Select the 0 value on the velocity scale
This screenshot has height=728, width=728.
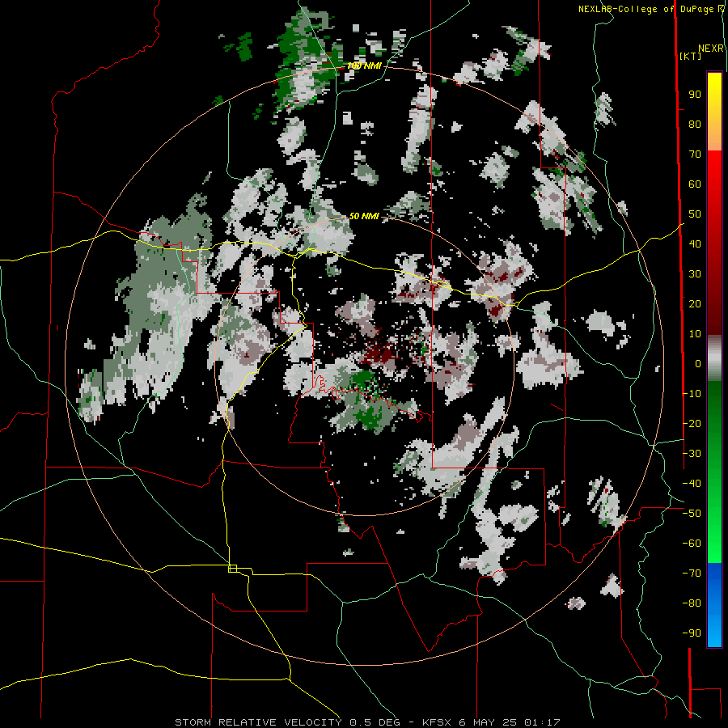click(698, 363)
